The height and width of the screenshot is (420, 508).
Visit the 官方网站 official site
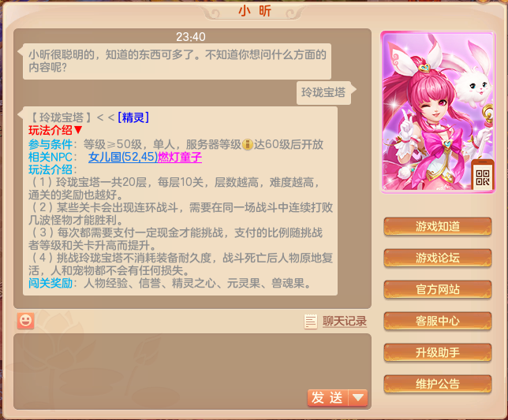click(438, 289)
